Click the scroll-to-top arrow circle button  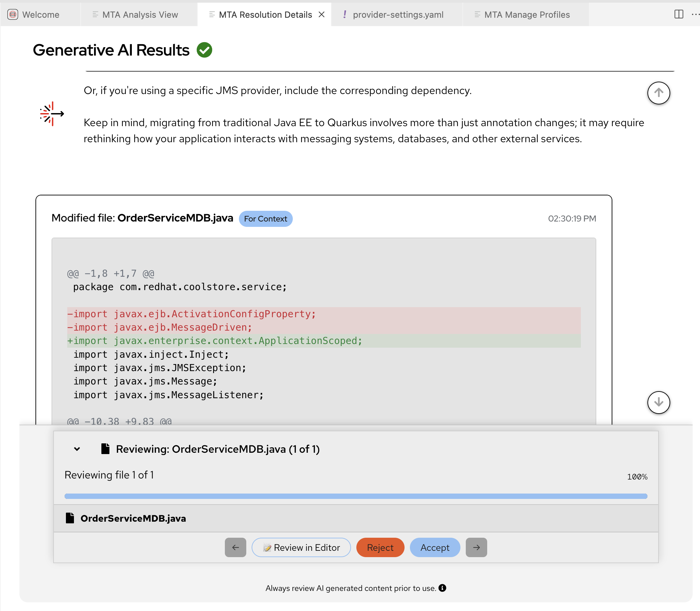tap(659, 93)
